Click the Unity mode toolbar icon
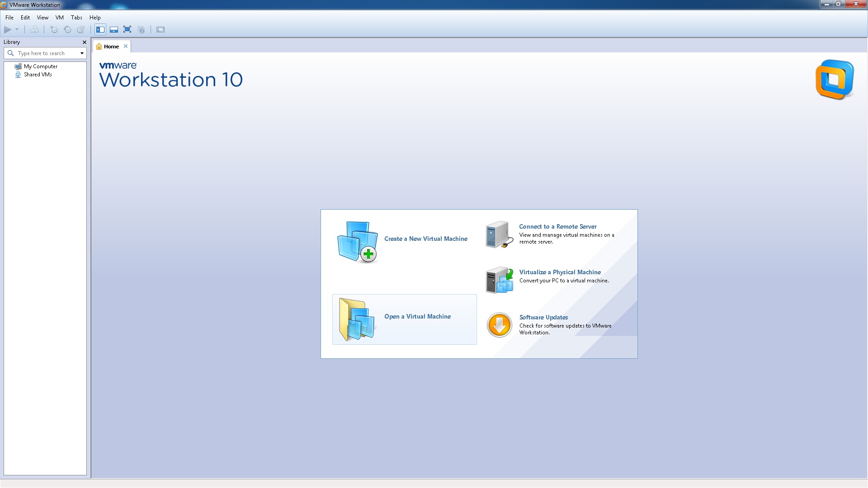 (142, 30)
